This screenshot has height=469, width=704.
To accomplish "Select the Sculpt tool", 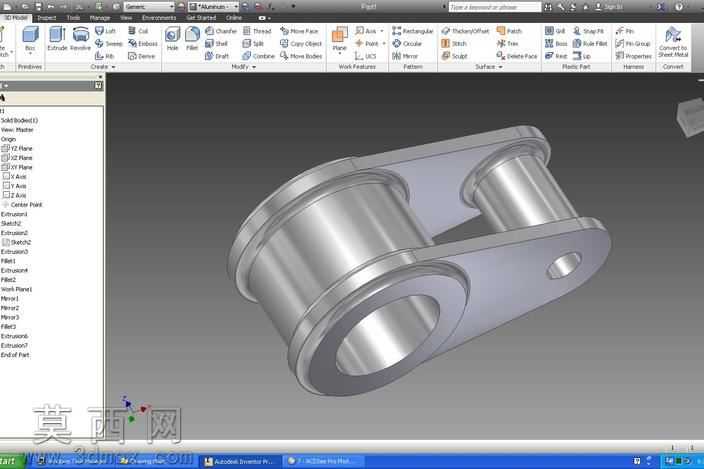I will click(x=454, y=56).
